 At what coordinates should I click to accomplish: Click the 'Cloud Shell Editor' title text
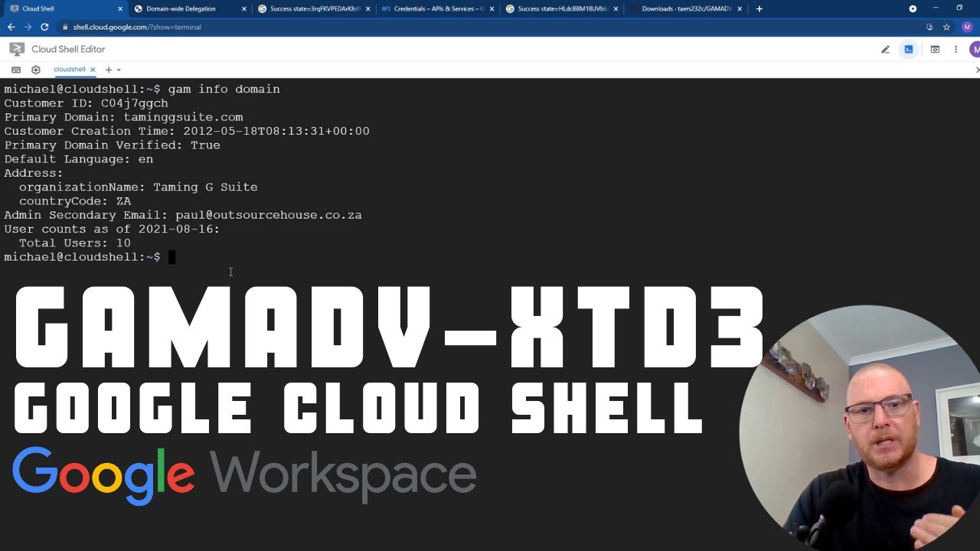tap(68, 49)
